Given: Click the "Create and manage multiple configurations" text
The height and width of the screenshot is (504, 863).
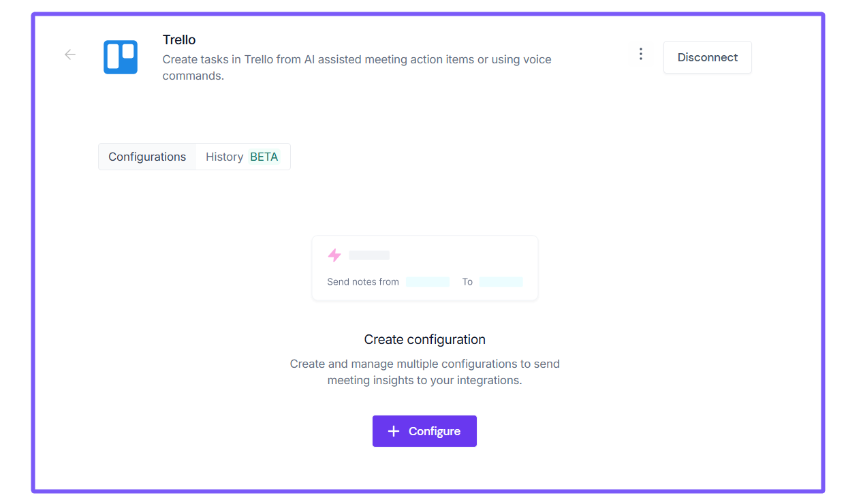Looking at the screenshot, I should [x=424, y=372].
